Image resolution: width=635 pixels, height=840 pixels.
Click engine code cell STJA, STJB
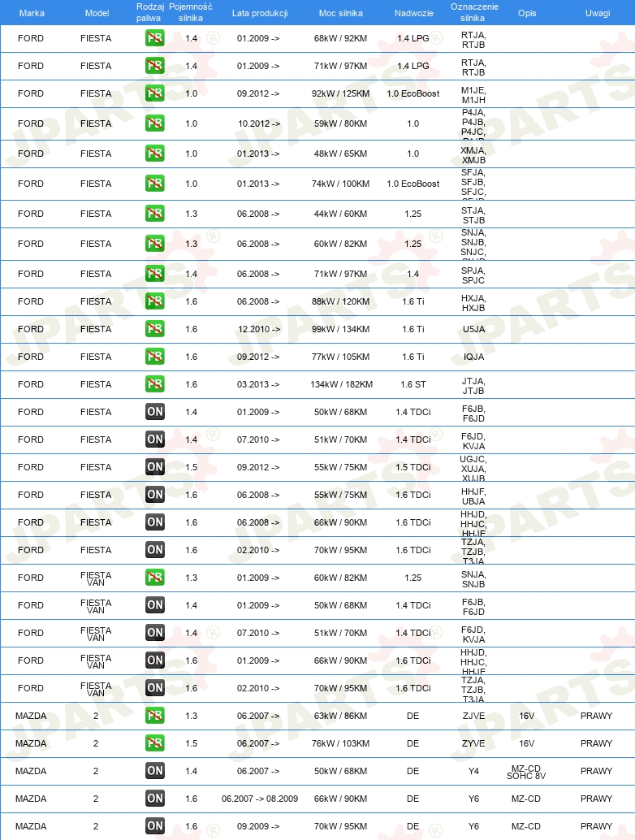pos(473,214)
